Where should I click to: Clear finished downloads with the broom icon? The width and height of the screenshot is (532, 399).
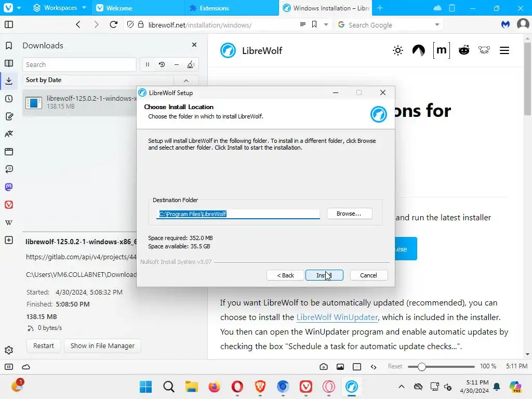191,64
